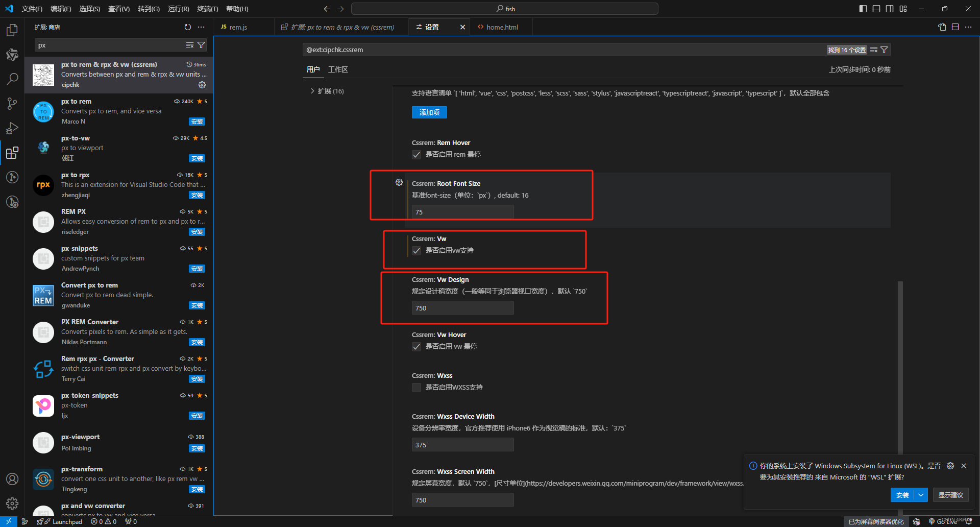Open the extension search filter

(201, 45)
